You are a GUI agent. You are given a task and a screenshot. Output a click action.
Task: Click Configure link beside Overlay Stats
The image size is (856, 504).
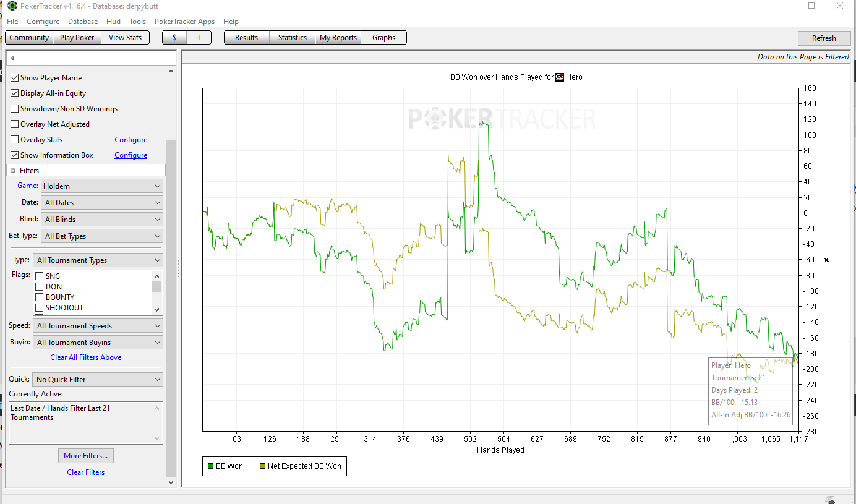point(131,140)
